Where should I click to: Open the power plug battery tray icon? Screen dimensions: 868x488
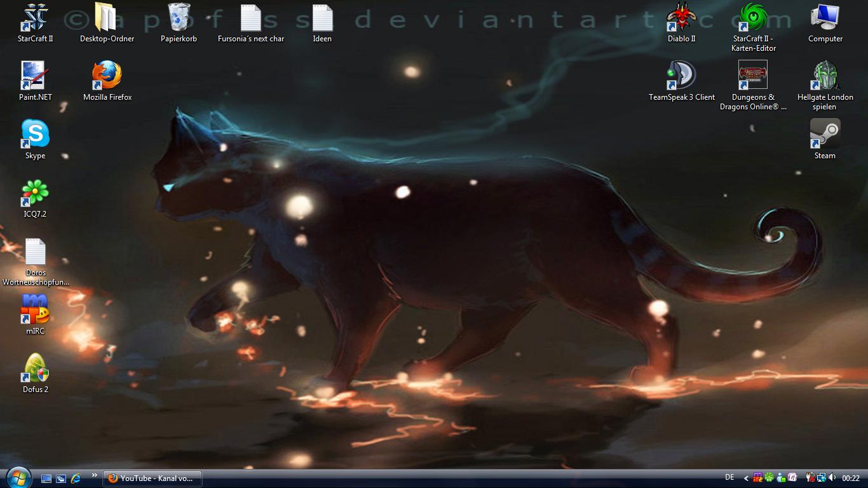point(810,477)
